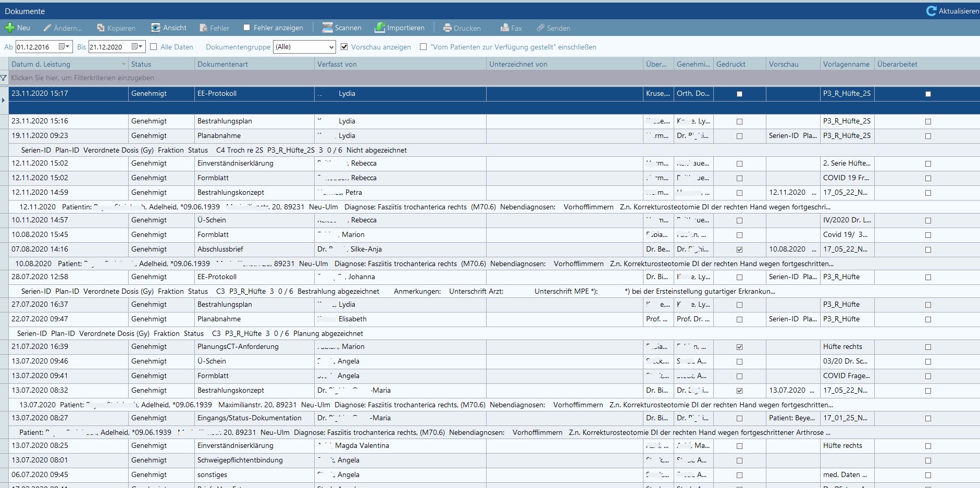Click the Kopieren copy icon
The width and height of the screenshot is (980, 488).
click(x=101, y=28)
